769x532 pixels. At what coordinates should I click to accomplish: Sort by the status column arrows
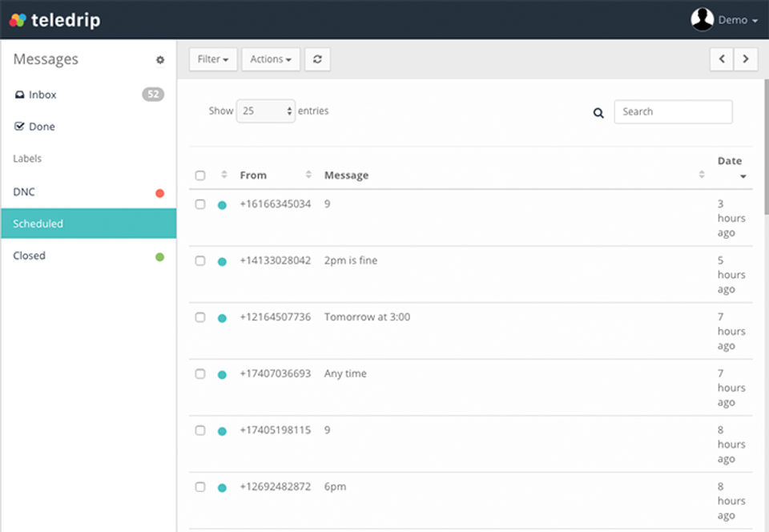coord(224,174)
